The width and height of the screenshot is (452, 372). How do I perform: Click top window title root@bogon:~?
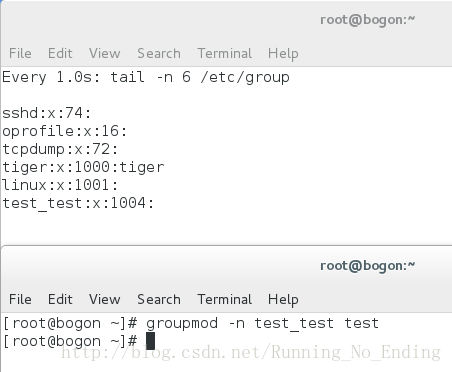[367, 20]
